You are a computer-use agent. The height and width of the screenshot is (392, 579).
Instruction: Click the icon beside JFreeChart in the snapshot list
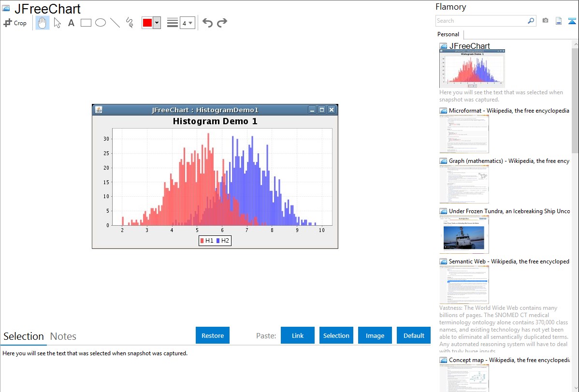[x=444, y=46]
